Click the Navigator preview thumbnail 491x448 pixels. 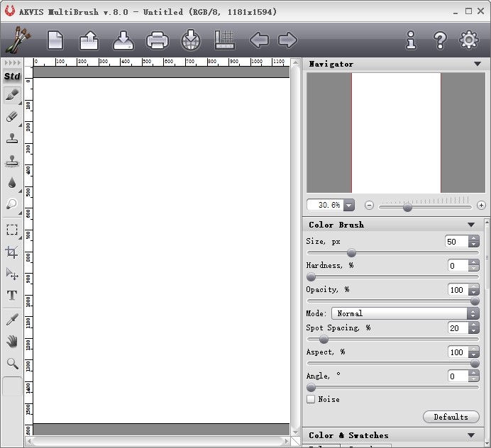point(396,133)
